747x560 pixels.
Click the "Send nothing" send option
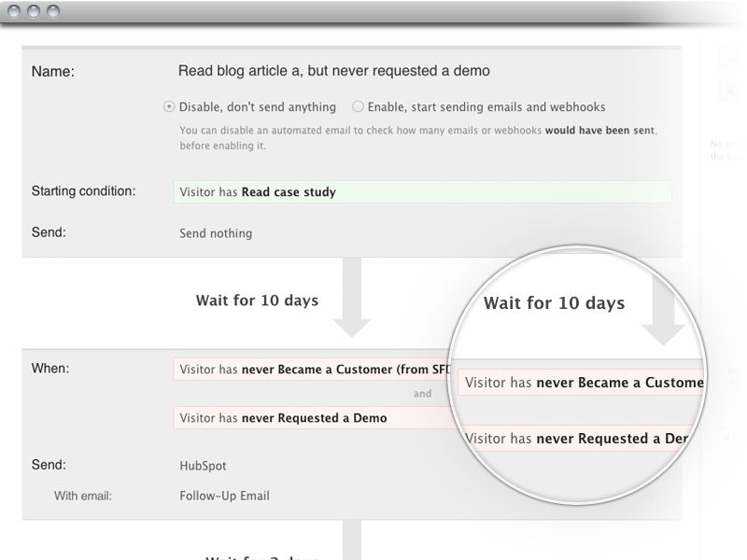[216, 233]
